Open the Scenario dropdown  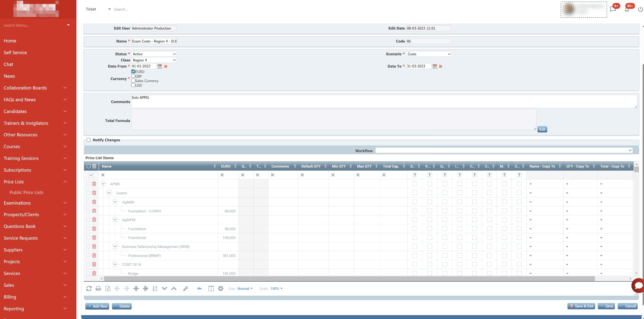coord(429,54)
